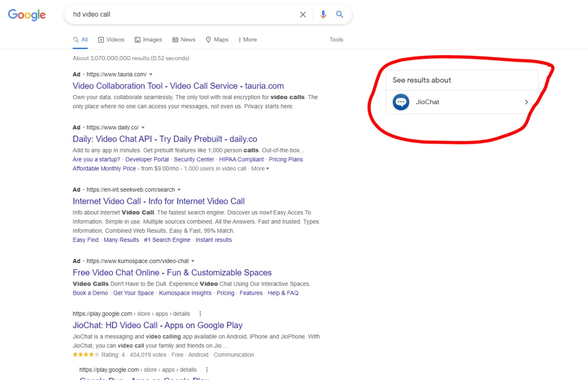Click the Google logo
Viewport: 588px width, 380px height.
coord(27,15)
